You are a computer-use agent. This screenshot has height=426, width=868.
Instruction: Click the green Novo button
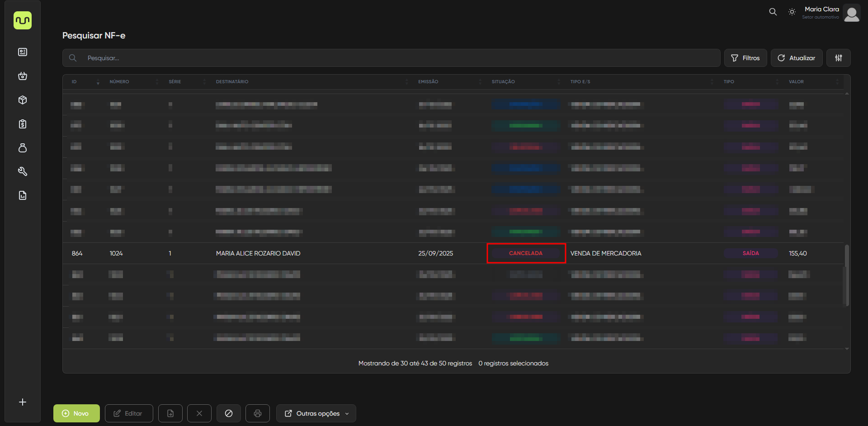(x=76, y=413)
